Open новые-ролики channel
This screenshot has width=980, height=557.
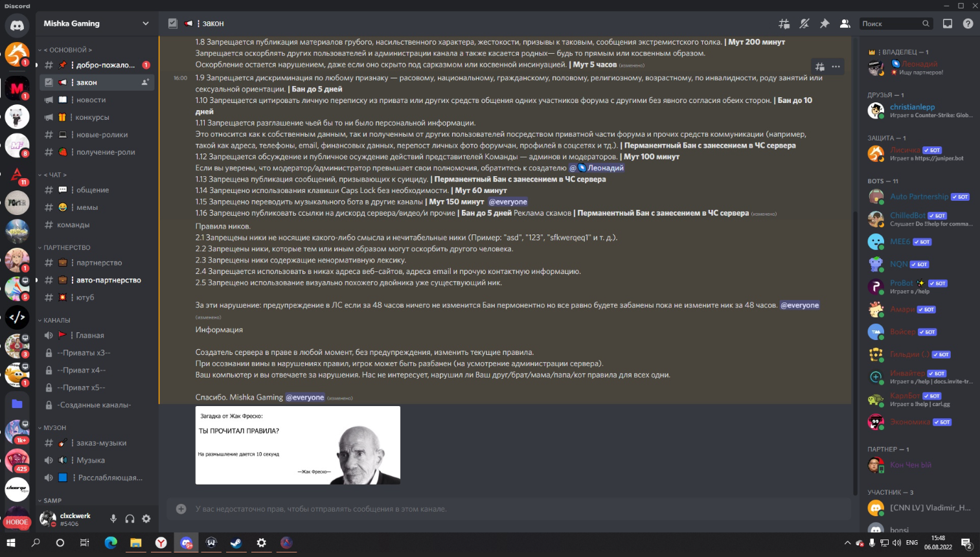[x=97, y=135]
